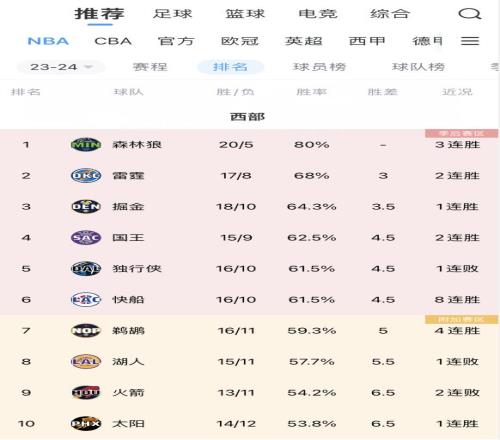Image resolution: width=500 pixels, height=440 pixels.
Task: Click the Mavericks DAL team logo
Action: click(x=86, y=269)
